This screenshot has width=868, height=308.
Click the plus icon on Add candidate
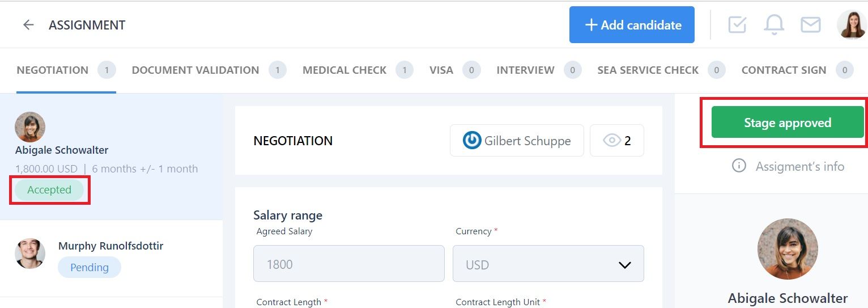591,25
